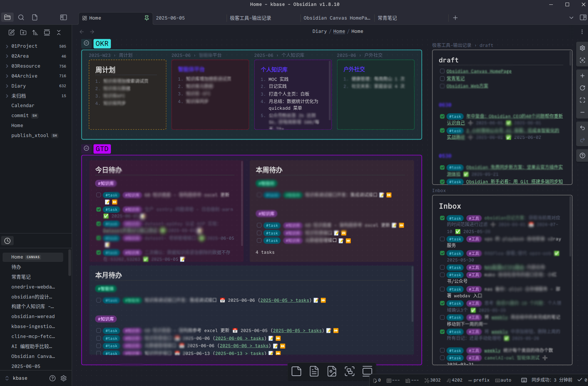Uncheck first completed task in Inbox
Screen dimensions: 588x386
442,218
